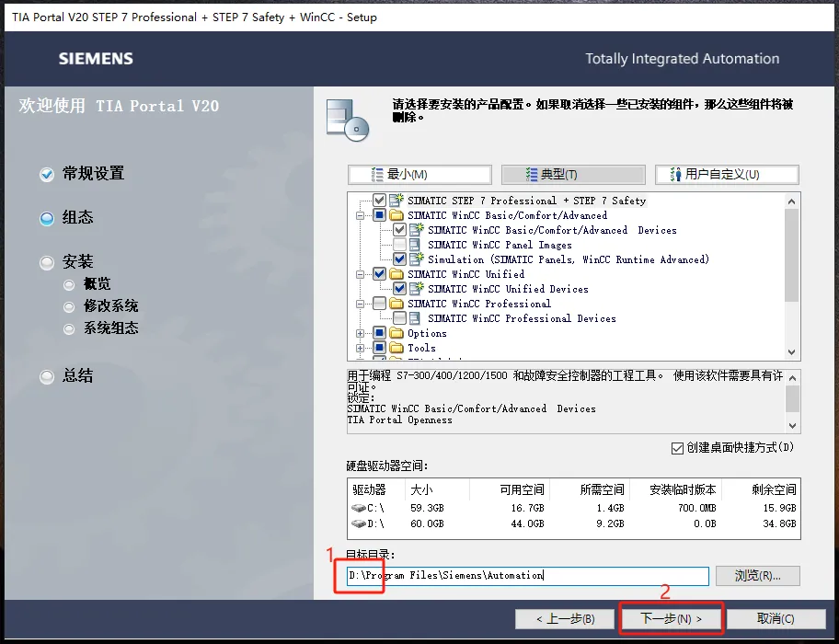Click the 组态 active step indicator
This screenshot has width=839, height=644.
point(47,218)
